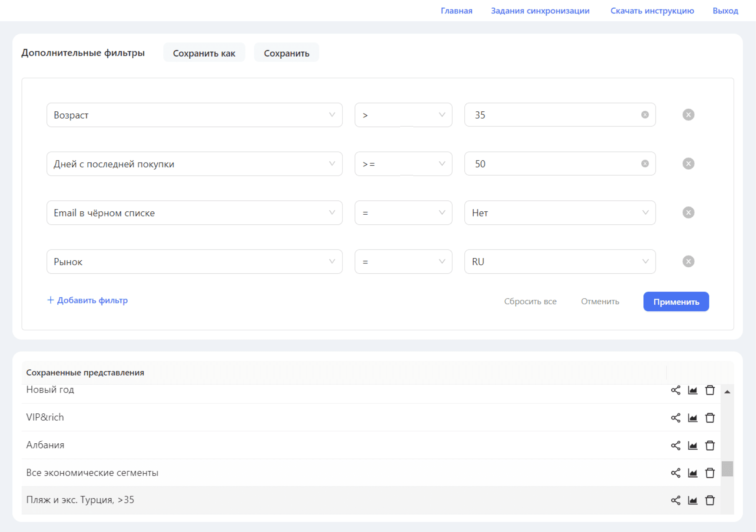This screenshot has width=756, height=532.
Task: Remove the Рынок filter row
Action: (688, 262)
